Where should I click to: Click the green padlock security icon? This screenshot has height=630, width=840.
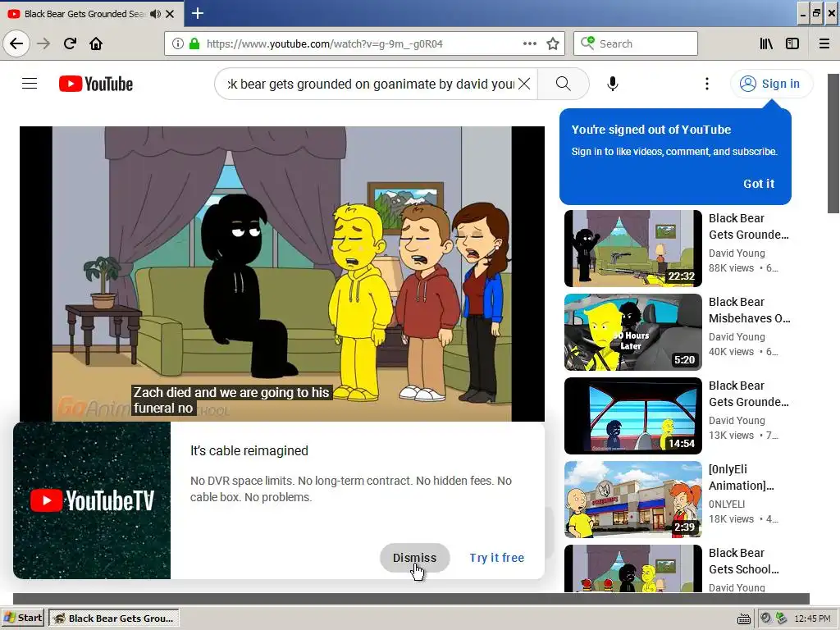pos(194,43)
